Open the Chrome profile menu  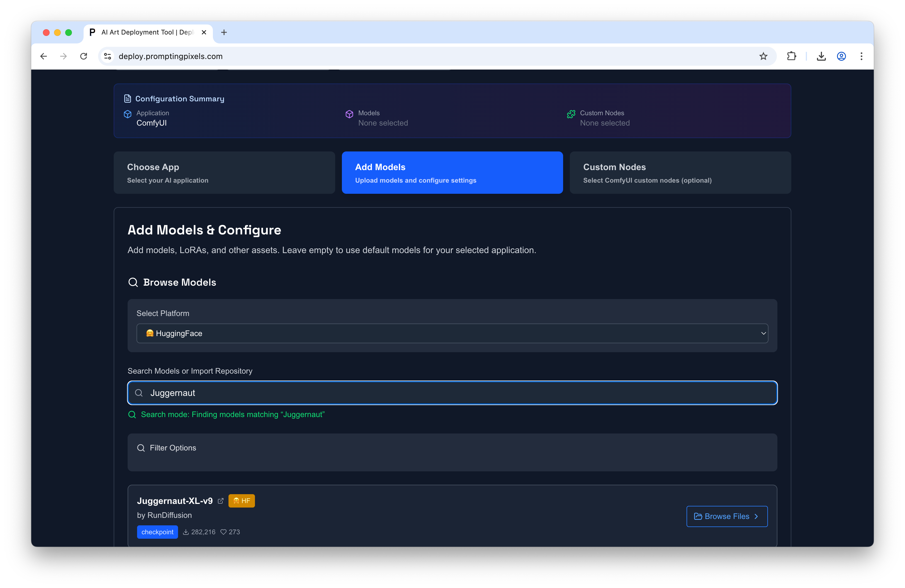pyautogui.click(x=841, y=56)
